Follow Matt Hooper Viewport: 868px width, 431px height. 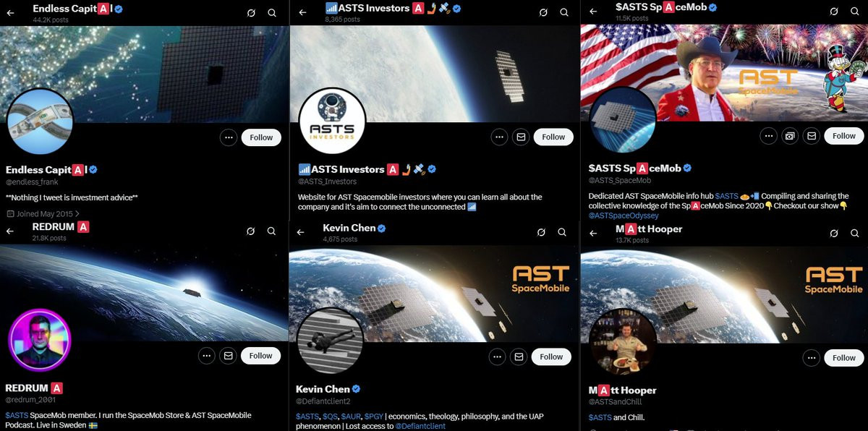coord(843,357)
